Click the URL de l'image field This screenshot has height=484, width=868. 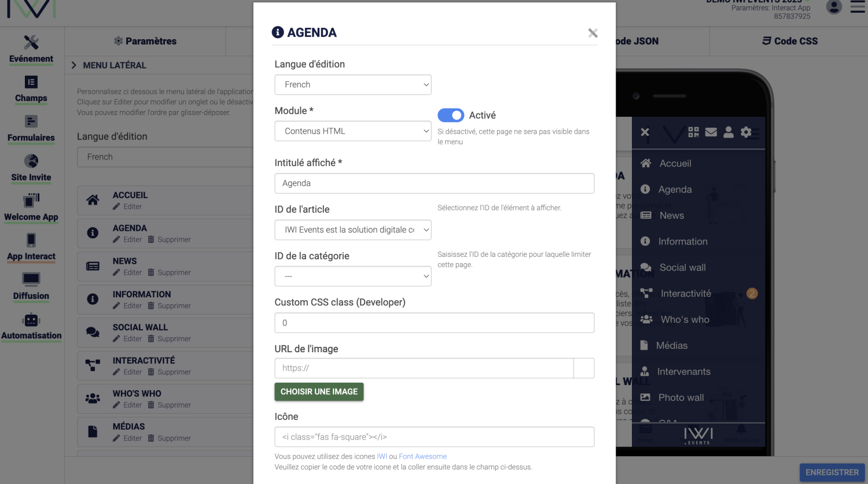click(424, 368)
